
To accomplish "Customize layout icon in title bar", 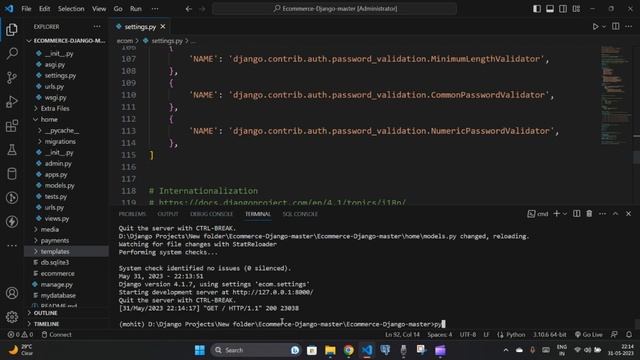I will (576, 9).
